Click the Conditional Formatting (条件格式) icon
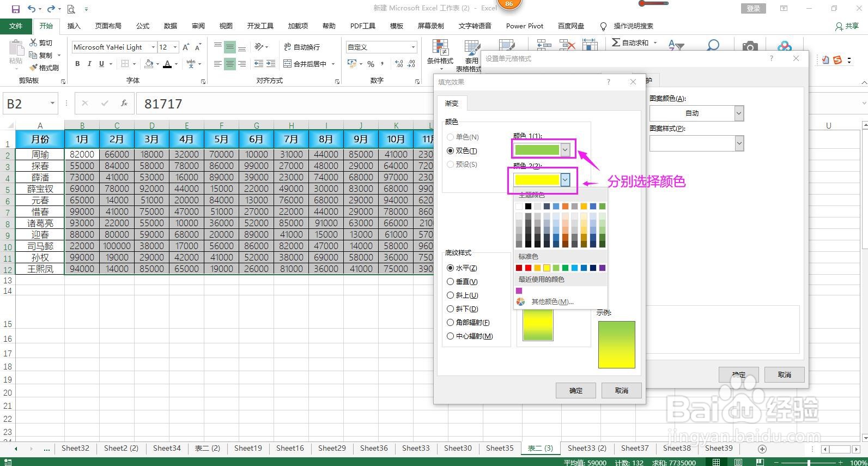Viewport: 868px width, 466px height. [440, 55]
